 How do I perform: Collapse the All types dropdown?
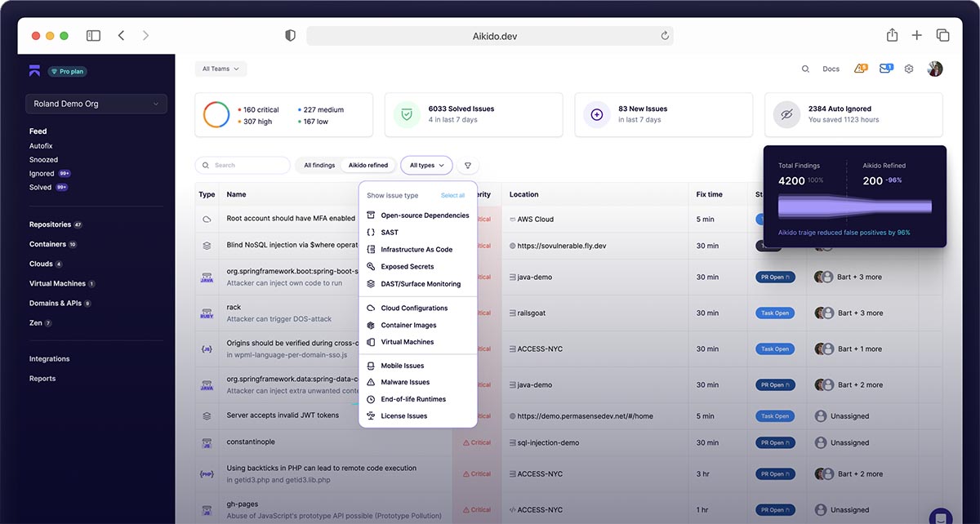(x=426, y=166)
